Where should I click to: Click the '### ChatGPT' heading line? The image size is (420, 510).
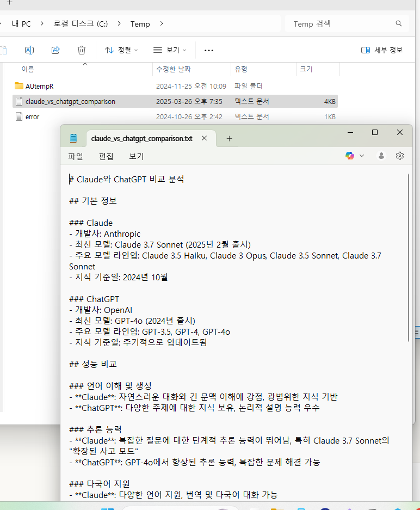[94, 299]
